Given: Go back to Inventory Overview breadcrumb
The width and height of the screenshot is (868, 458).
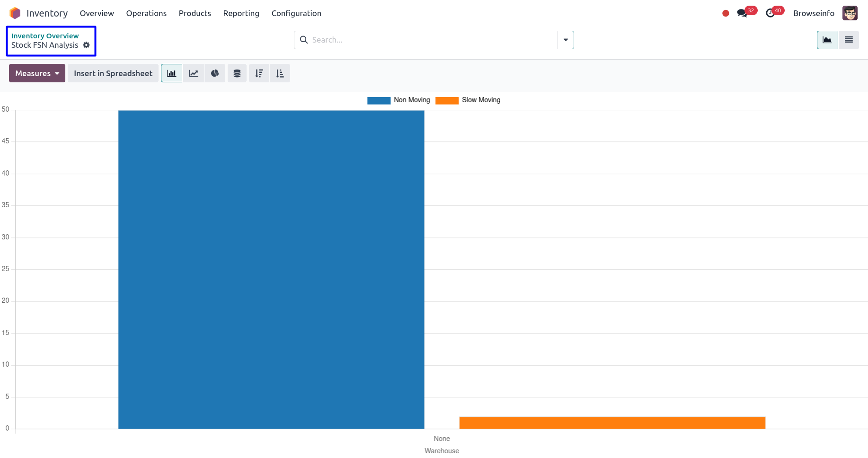Looking at the screenshot, I should [x=45, y=36].
